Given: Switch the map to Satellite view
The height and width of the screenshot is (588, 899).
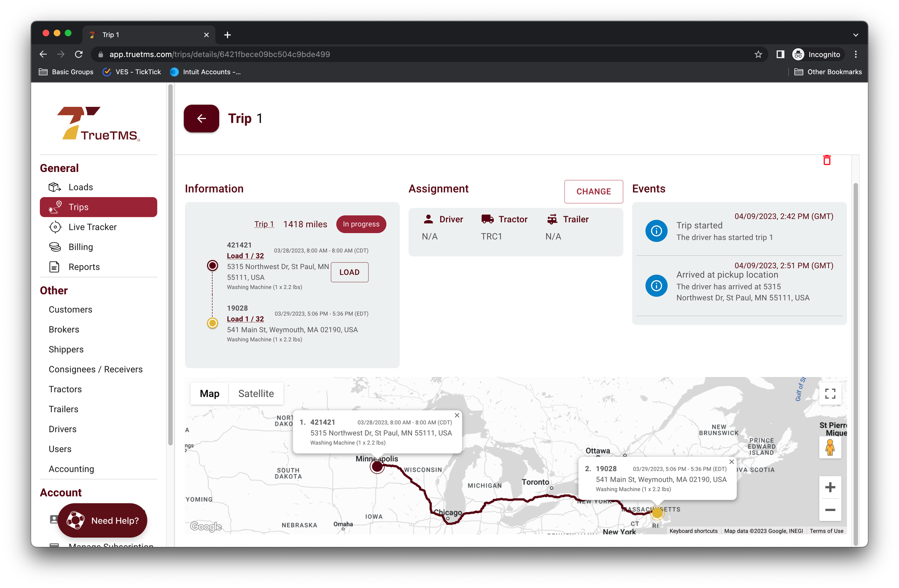Looking at the screenshot, I should coord(256,393).
